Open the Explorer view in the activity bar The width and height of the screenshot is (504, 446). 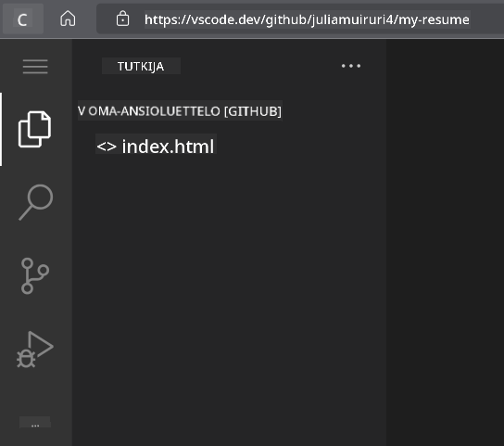(34, 129)
